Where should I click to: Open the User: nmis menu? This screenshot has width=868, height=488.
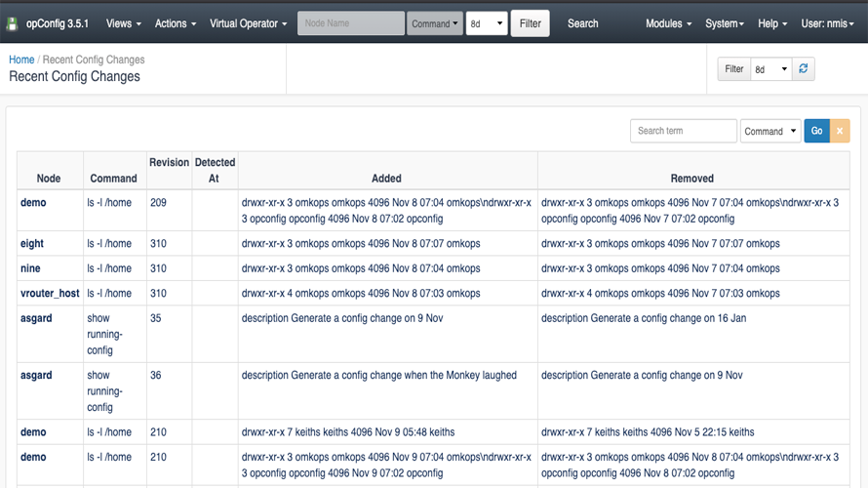[832, 23]
